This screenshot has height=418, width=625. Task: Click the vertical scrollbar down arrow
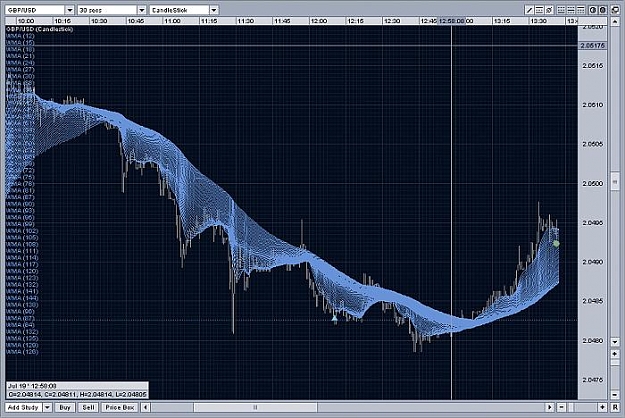[615, 342]
